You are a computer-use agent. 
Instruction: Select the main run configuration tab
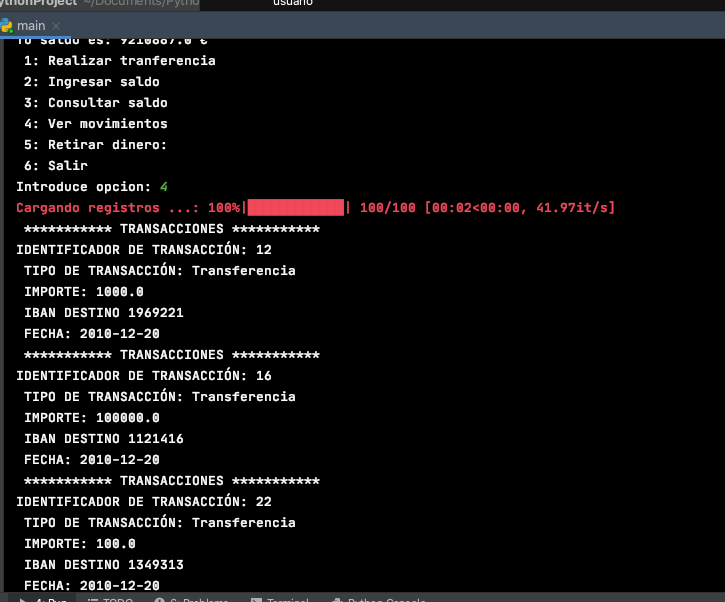(x=31, y=25)
